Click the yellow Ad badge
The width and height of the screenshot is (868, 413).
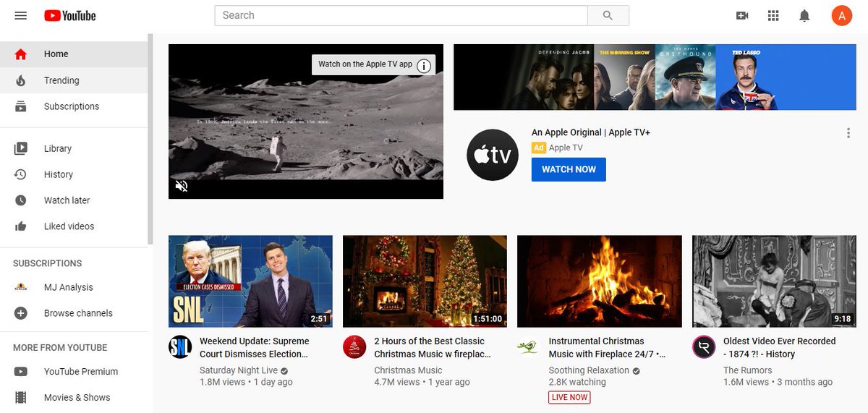pos(538,148)
